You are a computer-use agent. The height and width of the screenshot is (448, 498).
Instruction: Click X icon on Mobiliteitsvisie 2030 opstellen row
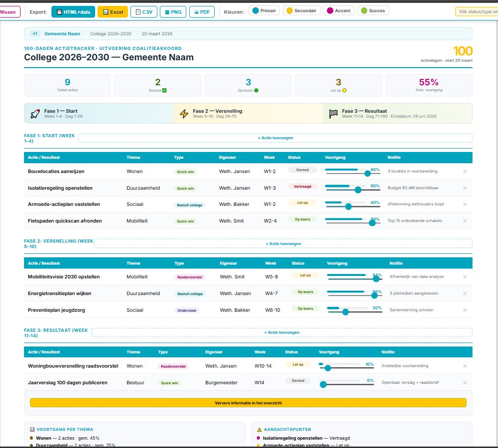465,277
